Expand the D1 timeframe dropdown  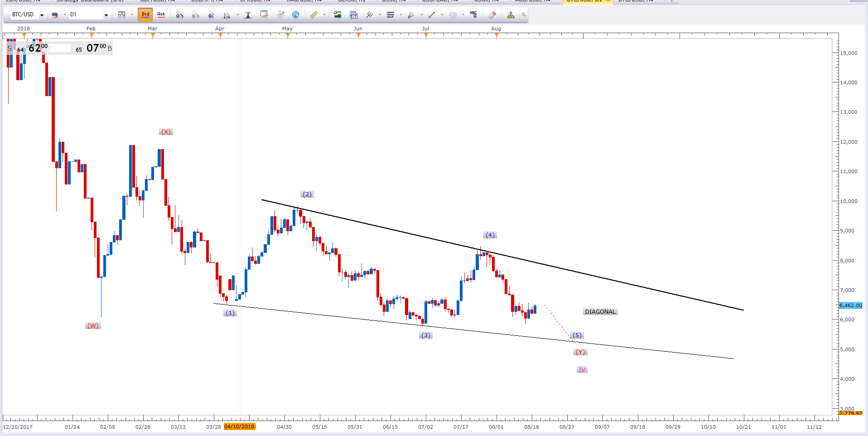click(106, 15)
